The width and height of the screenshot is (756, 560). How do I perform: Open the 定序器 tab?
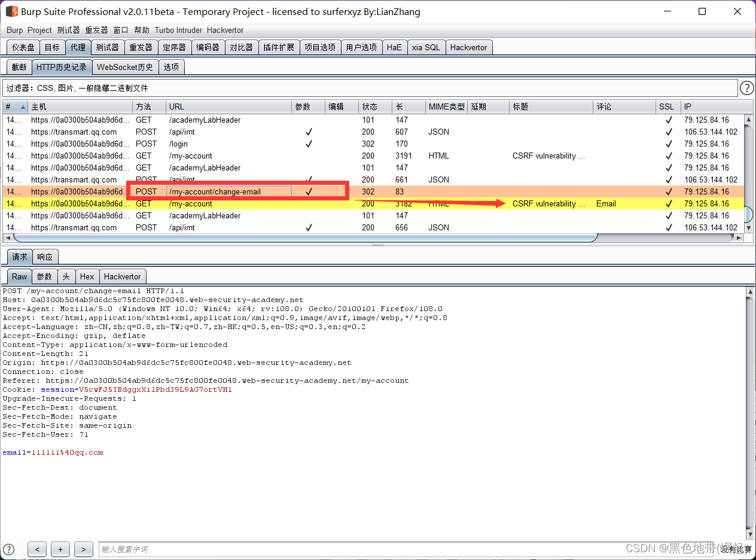(x=175, y=47)
